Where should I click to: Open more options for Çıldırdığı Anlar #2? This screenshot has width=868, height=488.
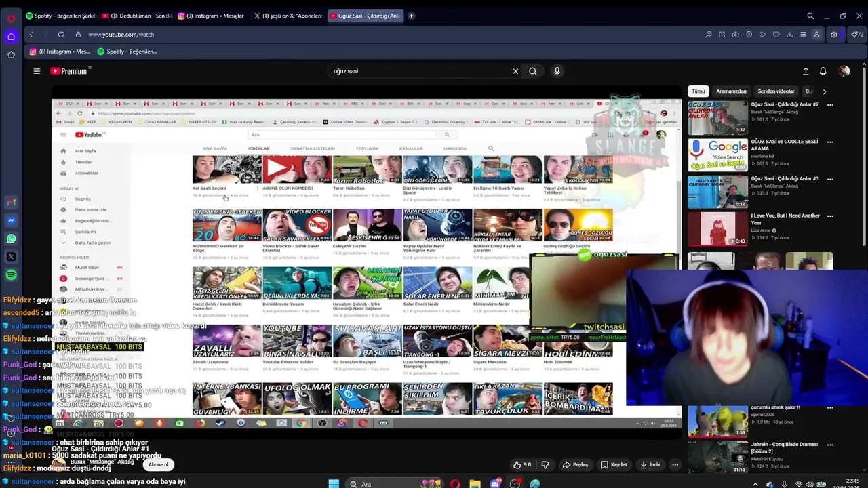pos(830,105)
